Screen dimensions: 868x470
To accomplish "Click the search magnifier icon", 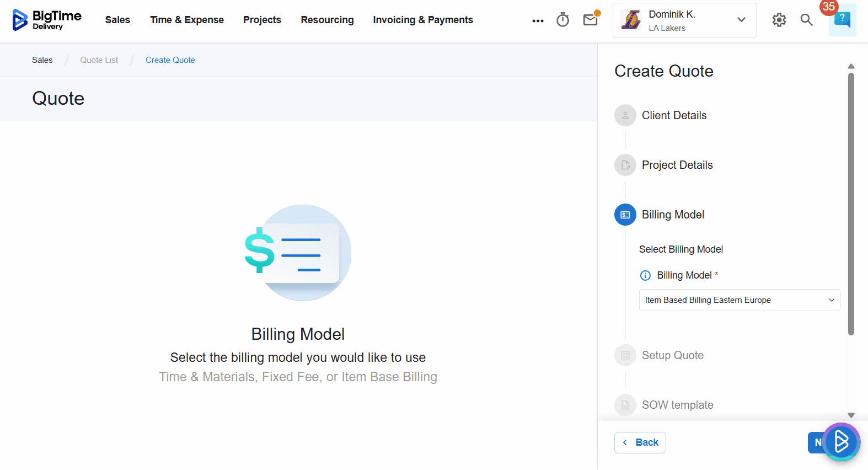I will (806, 20).
